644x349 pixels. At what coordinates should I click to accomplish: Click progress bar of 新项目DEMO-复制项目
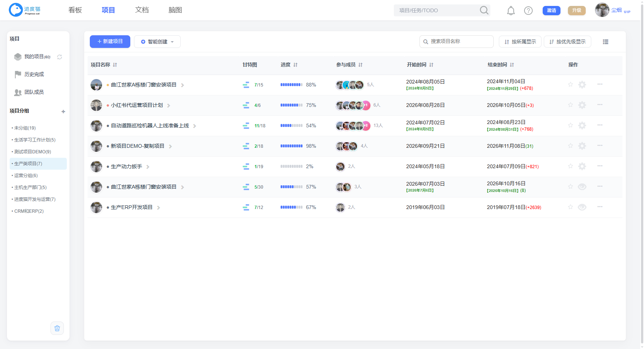[x=291, y=146]
